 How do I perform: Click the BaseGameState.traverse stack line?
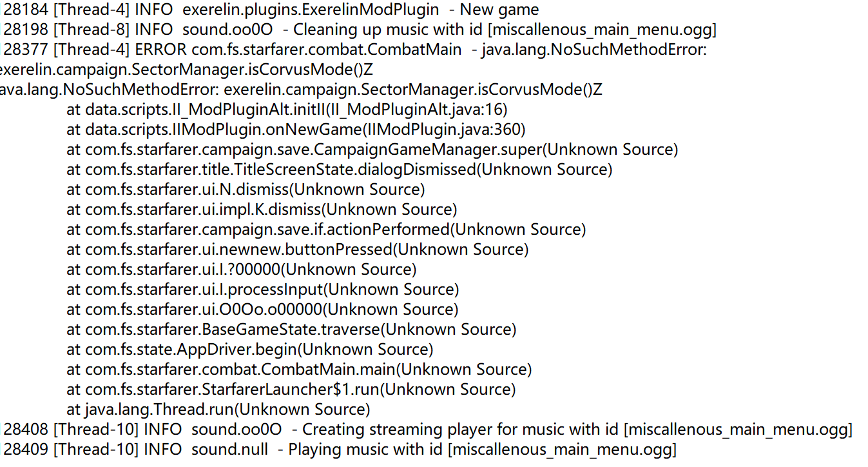(291, 330)
